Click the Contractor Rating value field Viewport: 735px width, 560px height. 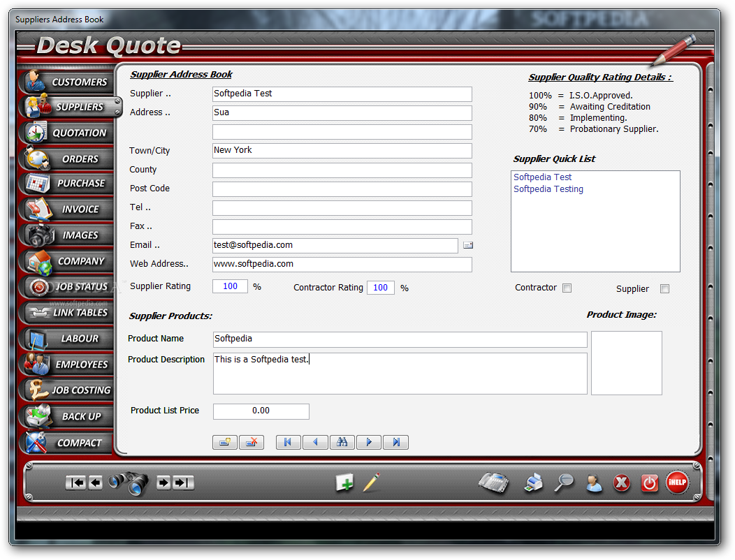(x=380, y=288)
